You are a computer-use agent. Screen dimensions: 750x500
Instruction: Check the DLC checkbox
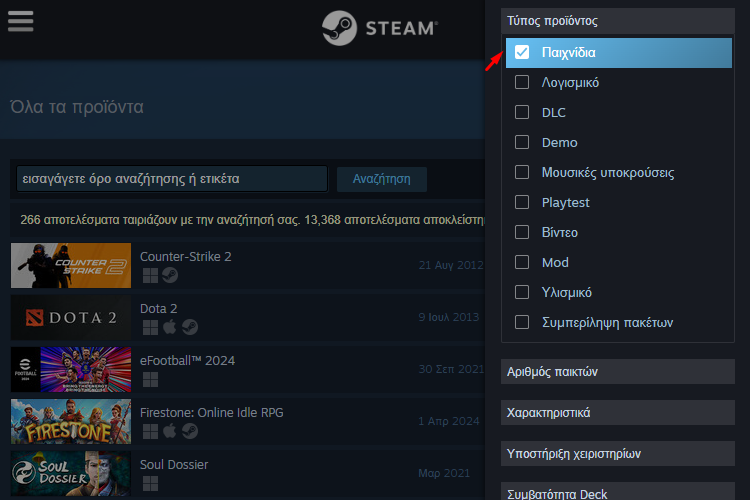point(522,112)
